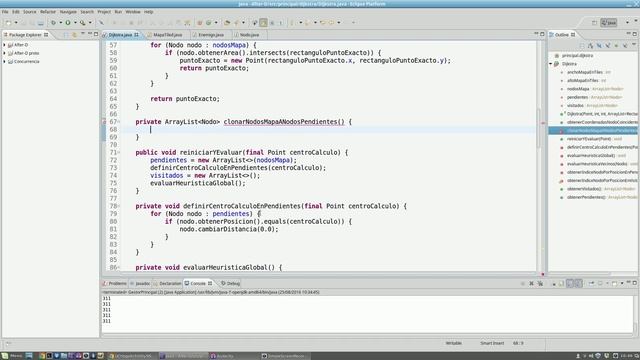Switch to MapaTiled.java tab
640x360 pixels.
(167, 35)
